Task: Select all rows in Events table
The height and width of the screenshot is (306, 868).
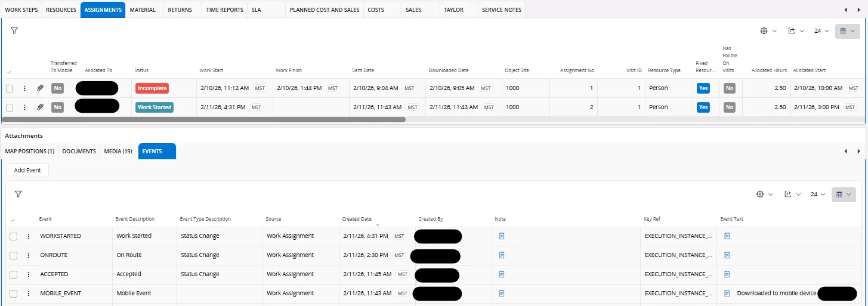Action: 13,220
